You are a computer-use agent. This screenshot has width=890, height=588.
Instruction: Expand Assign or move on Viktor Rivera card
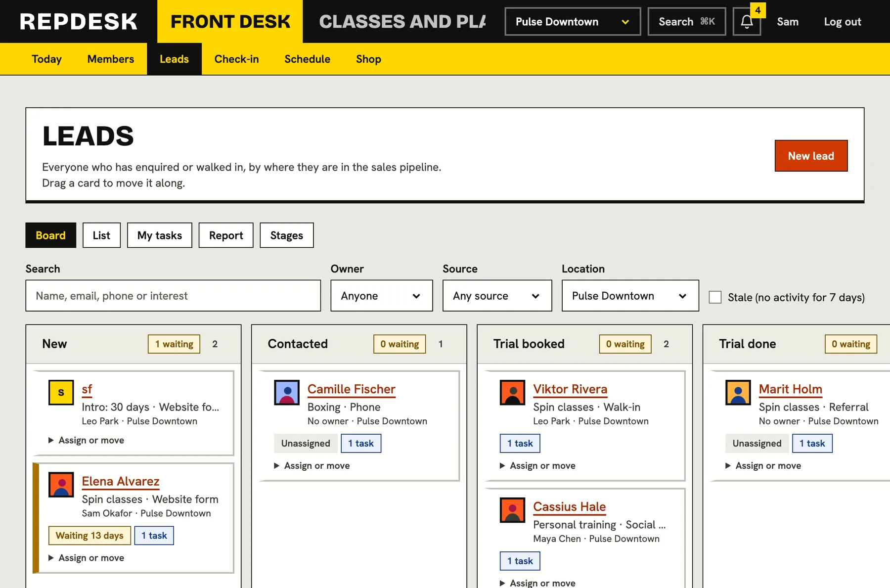point(537,465)
